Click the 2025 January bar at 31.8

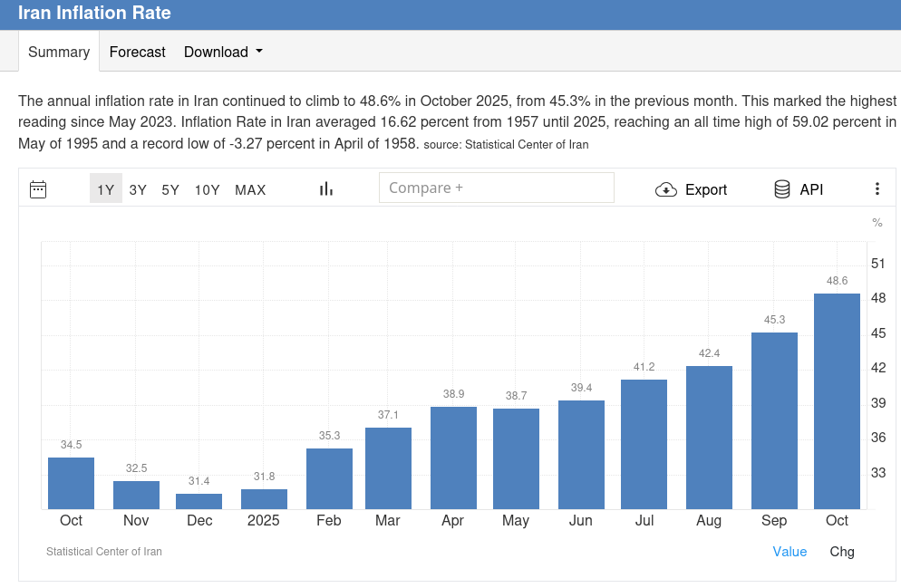click(x=264, y=499)
